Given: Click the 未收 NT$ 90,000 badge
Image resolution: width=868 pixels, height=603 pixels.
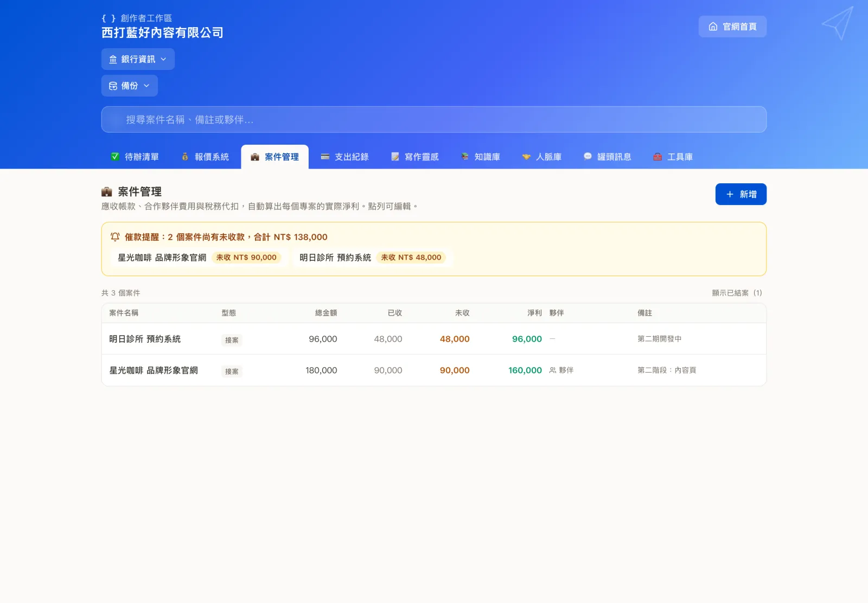Looking at the screenshot, I should 246,258.
